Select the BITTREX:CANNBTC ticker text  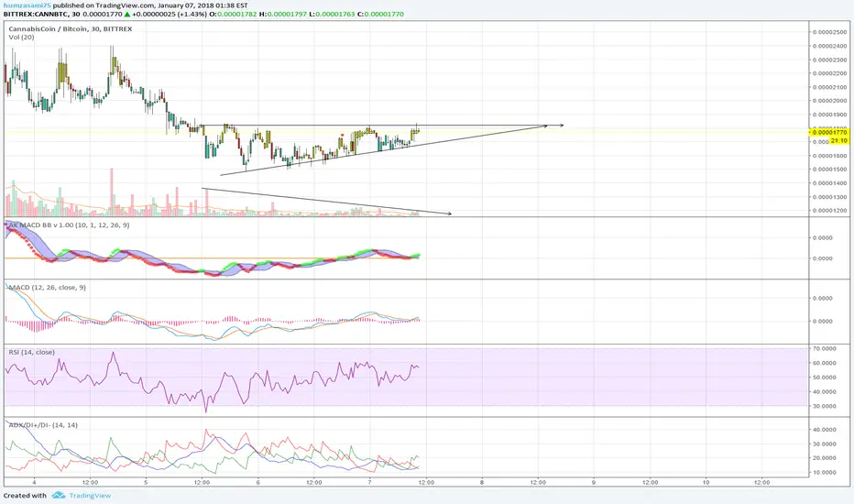[36, 14]
